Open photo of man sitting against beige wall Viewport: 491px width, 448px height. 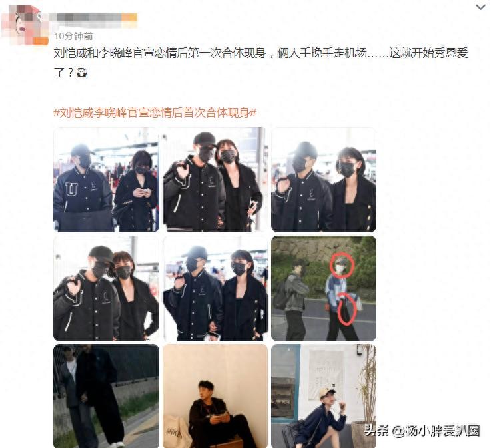click(215, 396)
